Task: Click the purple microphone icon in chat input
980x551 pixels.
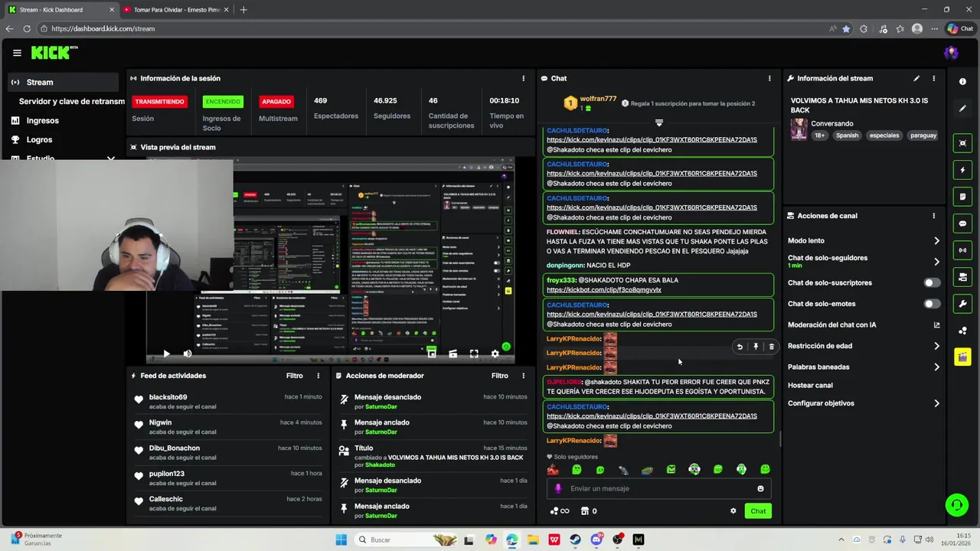Action: click(x=558, y=488)
